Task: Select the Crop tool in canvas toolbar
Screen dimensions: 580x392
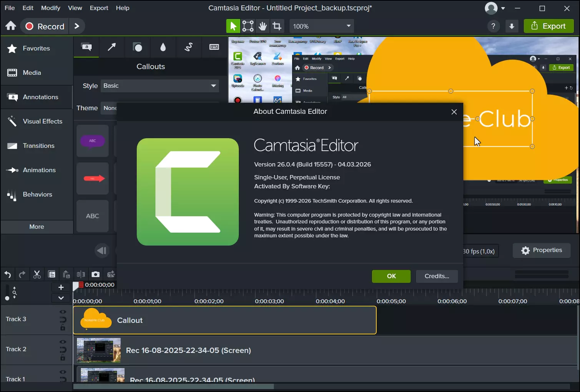Action: click(x=277, y=26)
